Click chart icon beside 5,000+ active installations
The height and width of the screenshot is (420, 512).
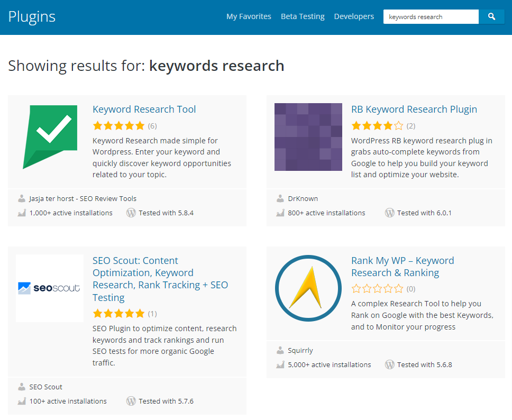(280, 364)
